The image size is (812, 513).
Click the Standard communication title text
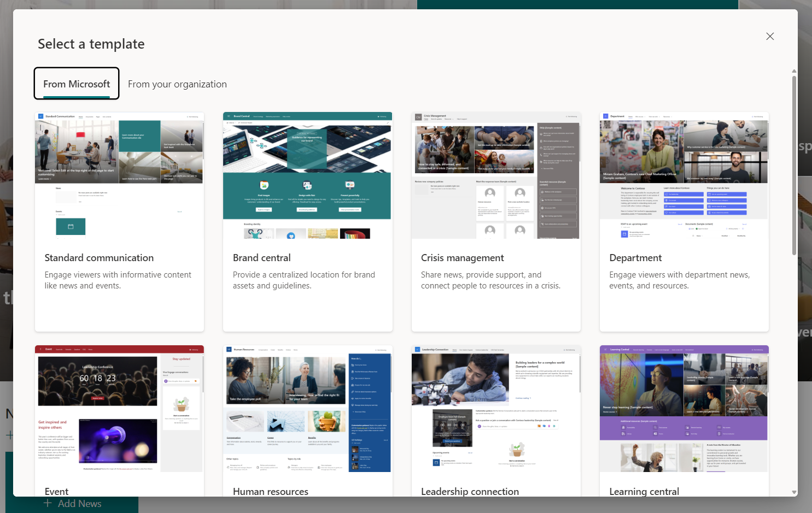(x=99, y=257)
